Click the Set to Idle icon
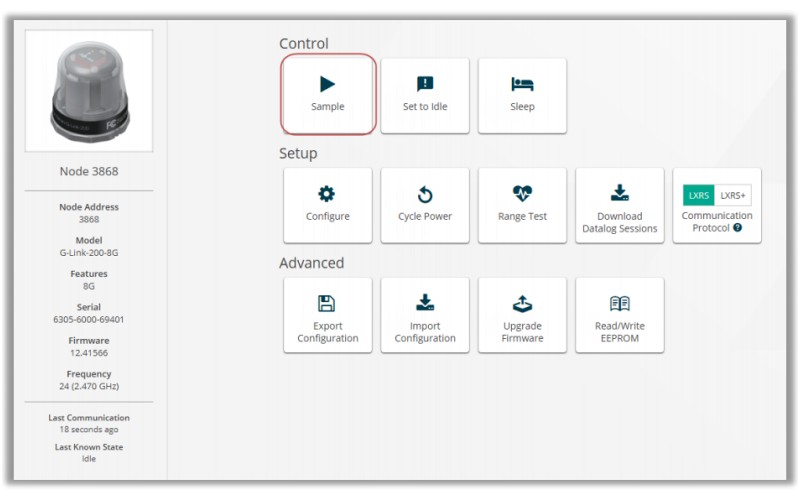 [x=425, y=84]
